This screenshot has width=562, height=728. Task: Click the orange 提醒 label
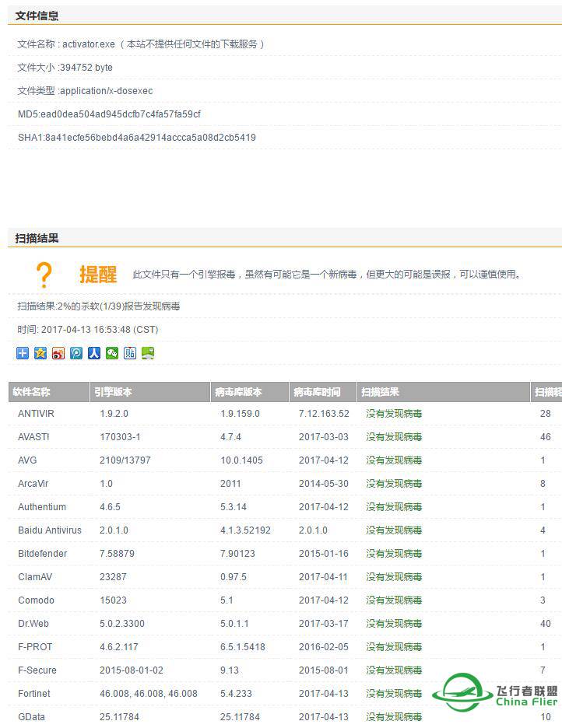click(98, 275)
